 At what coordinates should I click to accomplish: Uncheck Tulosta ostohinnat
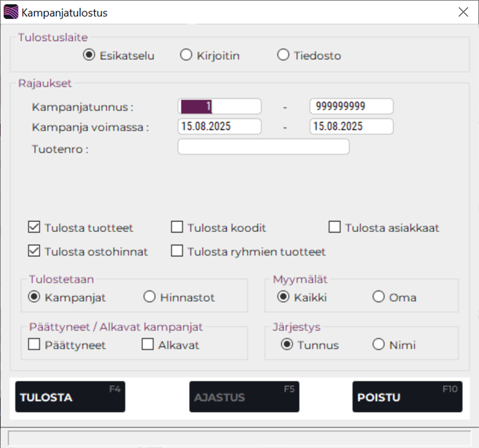click(x=33, y=251)
